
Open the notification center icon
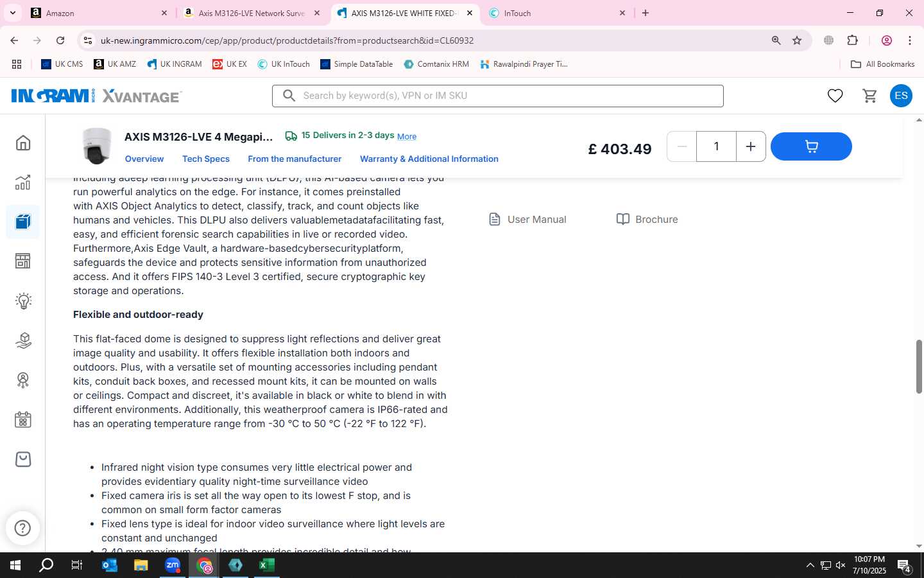(x=904, y=566)
